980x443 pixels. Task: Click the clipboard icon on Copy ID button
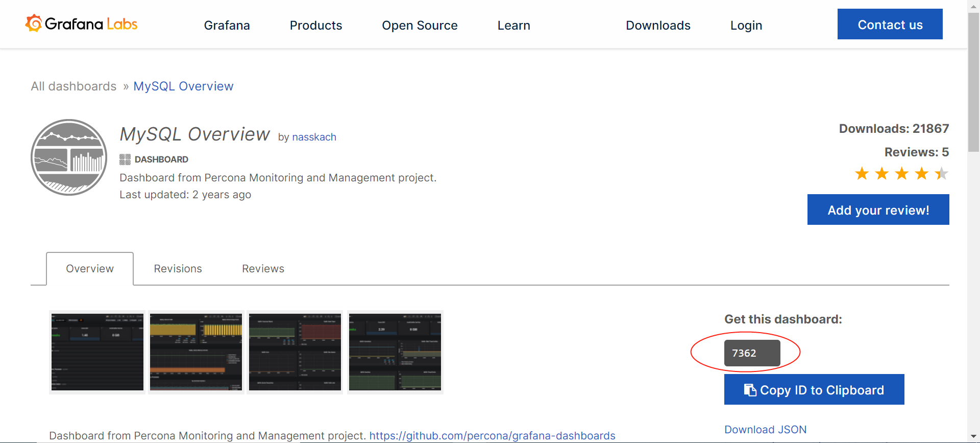750,390
